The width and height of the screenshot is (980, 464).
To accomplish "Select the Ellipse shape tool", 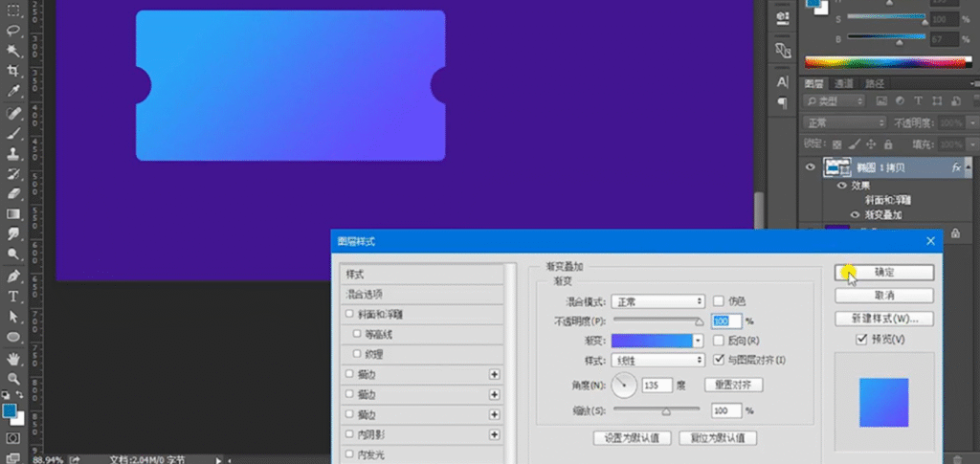I will [x=13, y=337].
